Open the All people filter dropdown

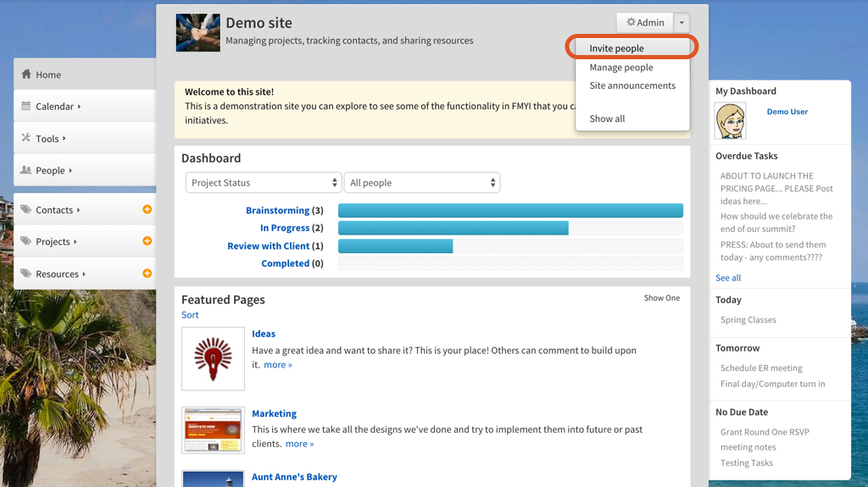pyautogui.click(x=421, y=183)
